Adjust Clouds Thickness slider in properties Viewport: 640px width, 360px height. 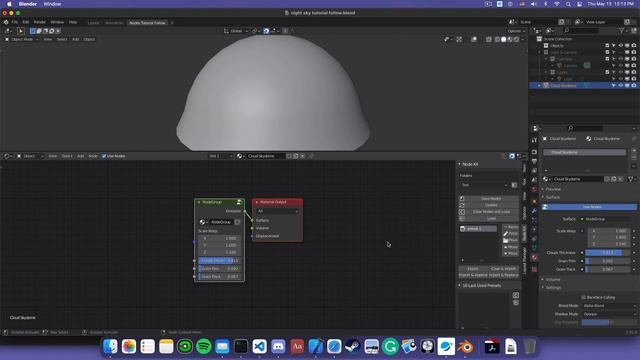pos(607,253)
